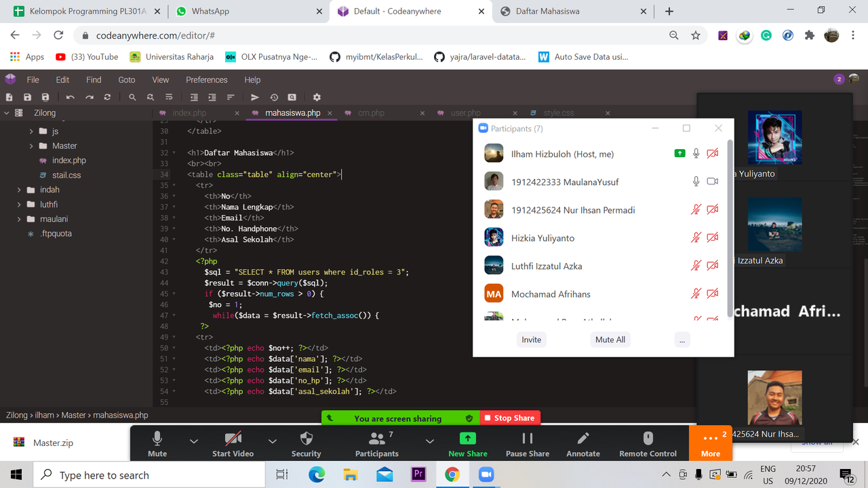Toggle Start Video in Zoom toolbar
868x488 pixels.
point(233,445)
